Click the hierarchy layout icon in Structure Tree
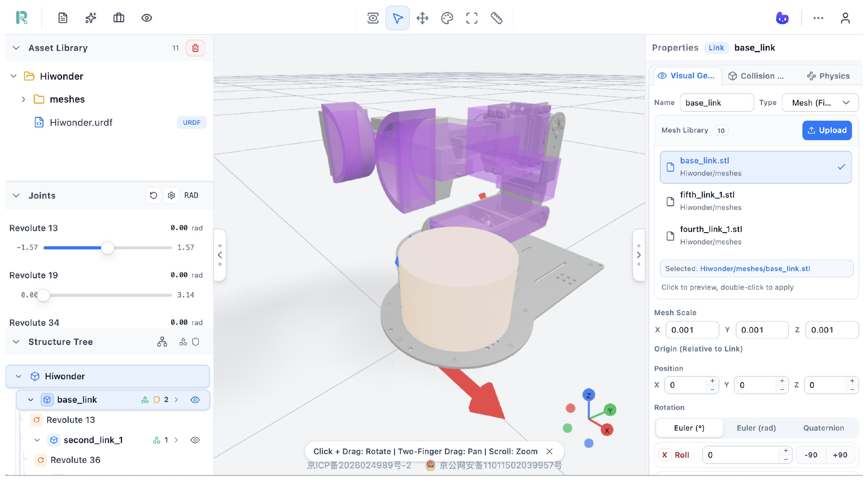The height and width of the screenshot is (481, 868). click(x=162, y=342)
